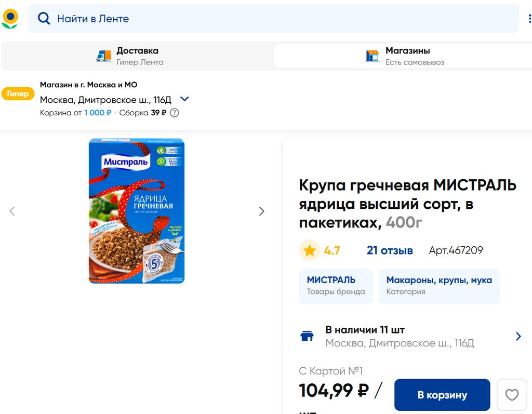
Task: Click the delivery truck icon
Action: [x=104, y=56]
